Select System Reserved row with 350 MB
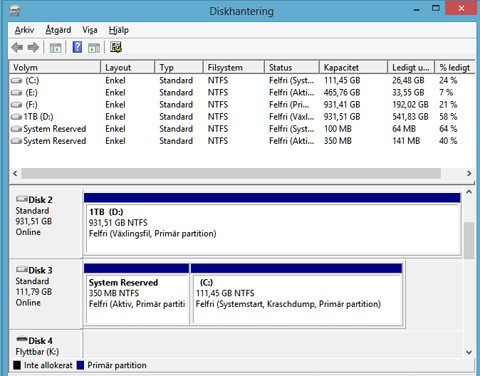The image size is (480, 376). click(242, 141)
